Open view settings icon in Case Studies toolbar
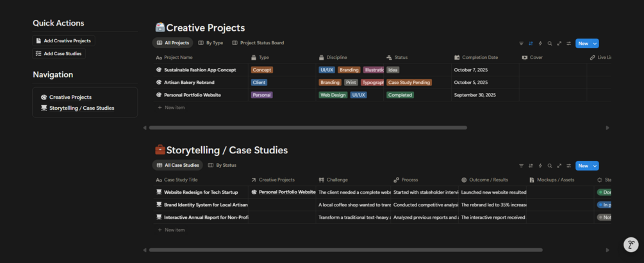The height and width of the screenshot is (263, 644). [568, 165]
